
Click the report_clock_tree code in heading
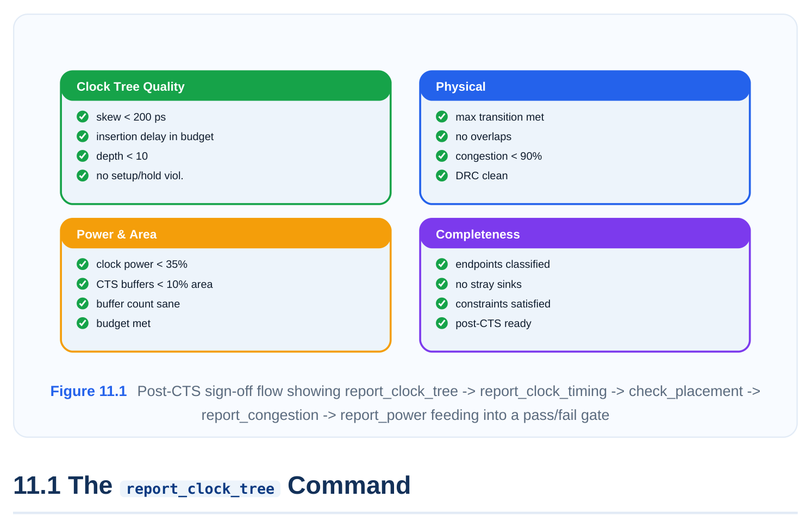point(200,488)
